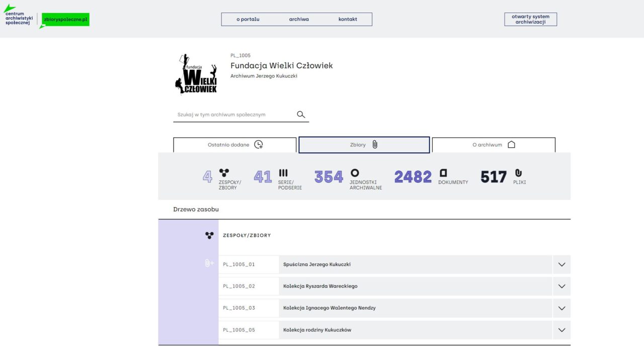The width and height of the screenshot is (644, 356).
Task: Click the green zbioryspoleczne.pl logo
Action: [65, 20]
